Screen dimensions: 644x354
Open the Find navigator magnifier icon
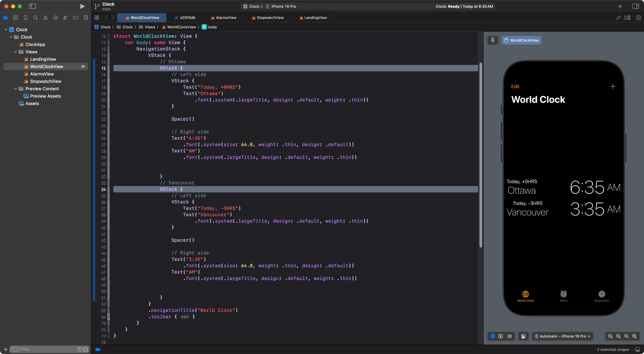point(36,17)
